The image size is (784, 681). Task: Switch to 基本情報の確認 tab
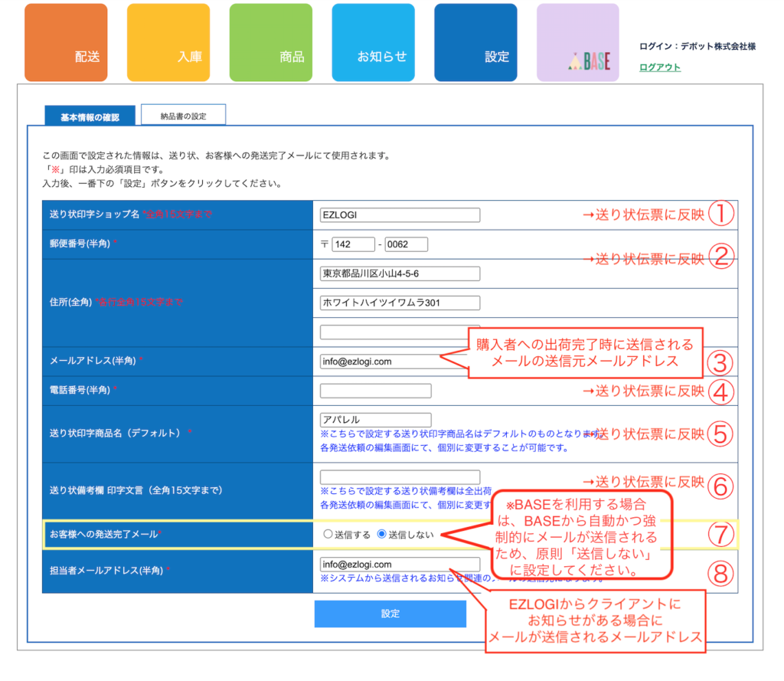[x=90, y=116]
